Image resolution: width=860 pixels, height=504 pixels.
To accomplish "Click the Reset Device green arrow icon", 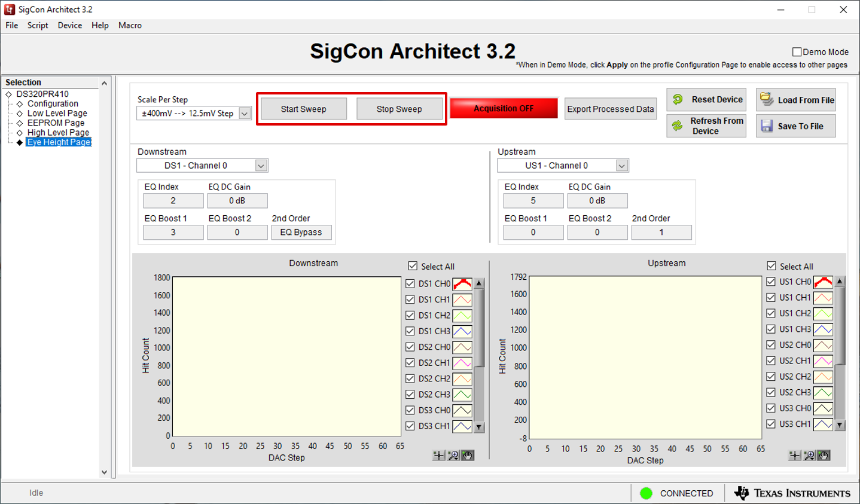I will click(678, 99).
